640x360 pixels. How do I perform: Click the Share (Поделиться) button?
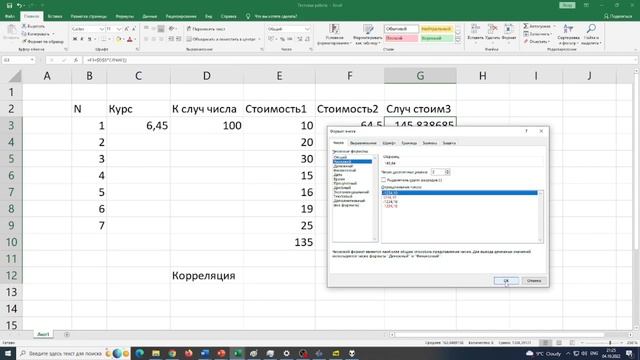coord(618,16)
